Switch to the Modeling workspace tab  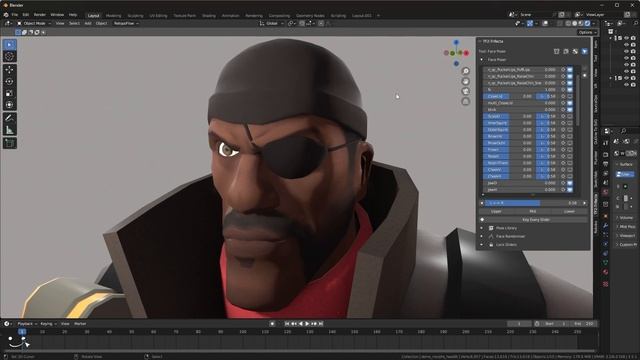pos(113,16)
